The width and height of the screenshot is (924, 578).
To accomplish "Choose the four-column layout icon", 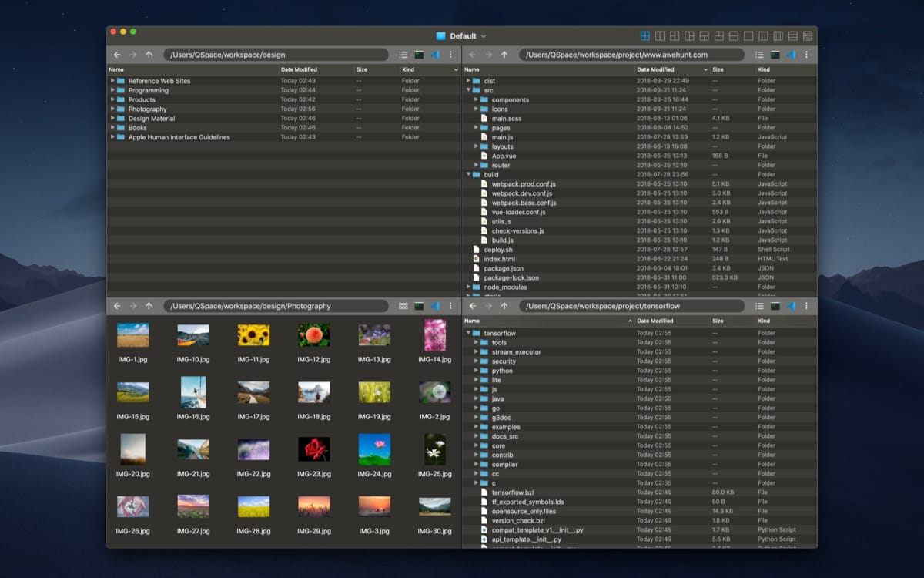I will click(x=778, y=36).
